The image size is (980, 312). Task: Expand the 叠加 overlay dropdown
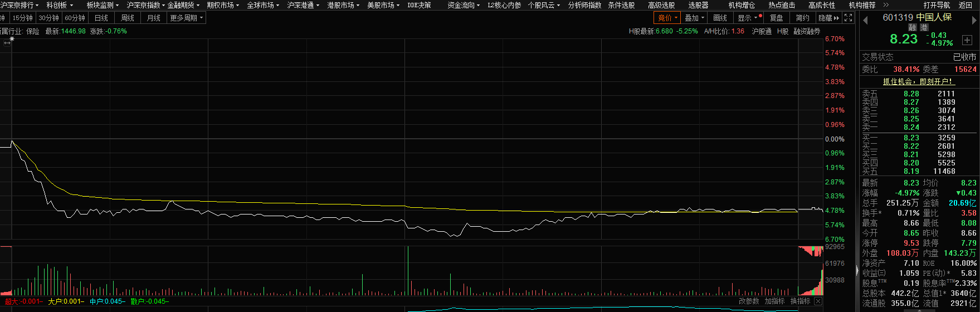click(x=694, y=18)
